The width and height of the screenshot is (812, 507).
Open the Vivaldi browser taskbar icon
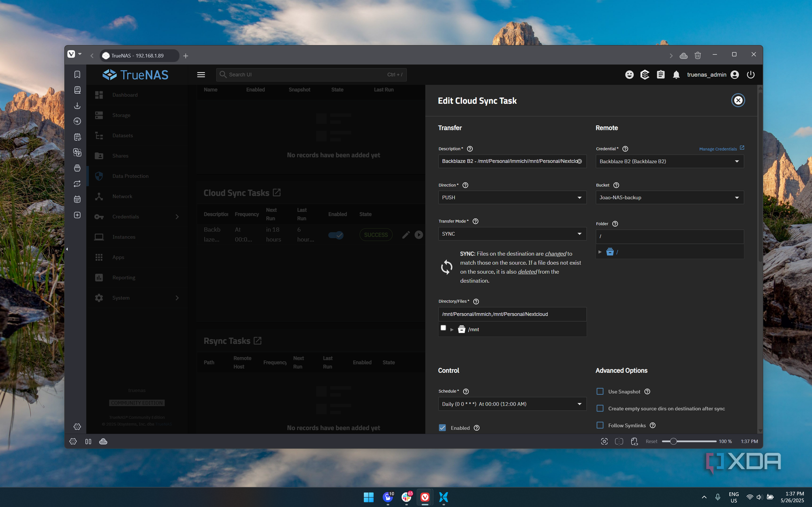tap(425, 497)
